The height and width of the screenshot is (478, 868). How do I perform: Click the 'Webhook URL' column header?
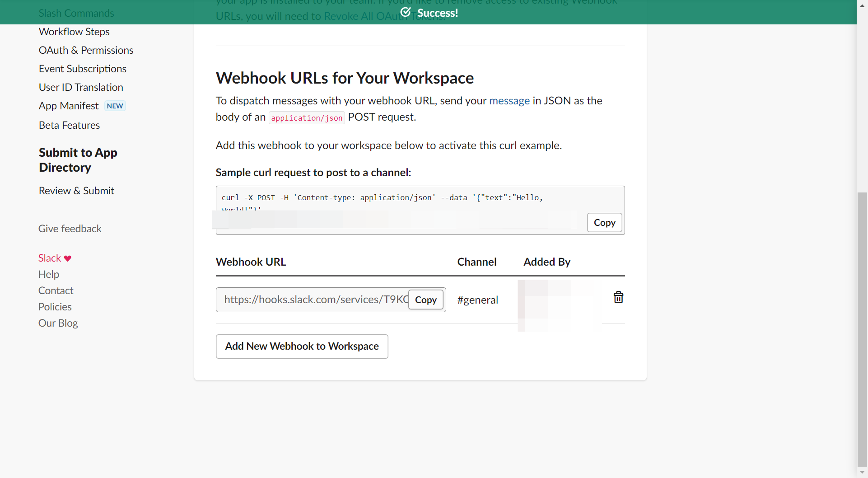(x=251, y=262)
